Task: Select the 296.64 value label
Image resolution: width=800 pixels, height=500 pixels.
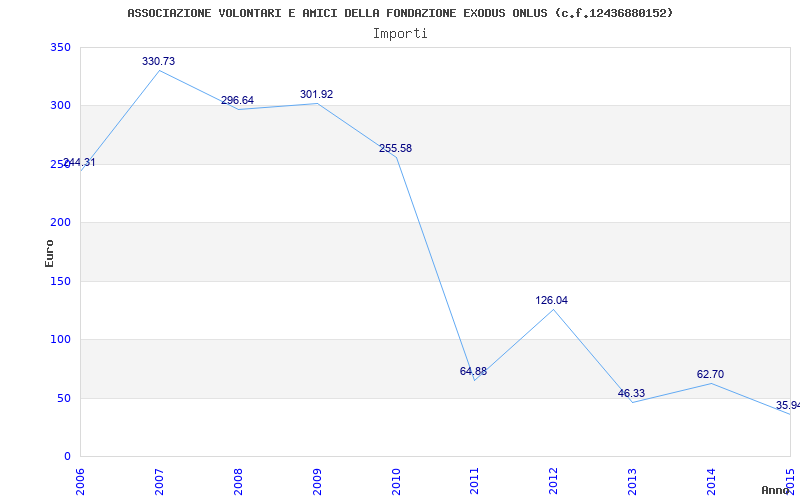Action: click(237, 101)
